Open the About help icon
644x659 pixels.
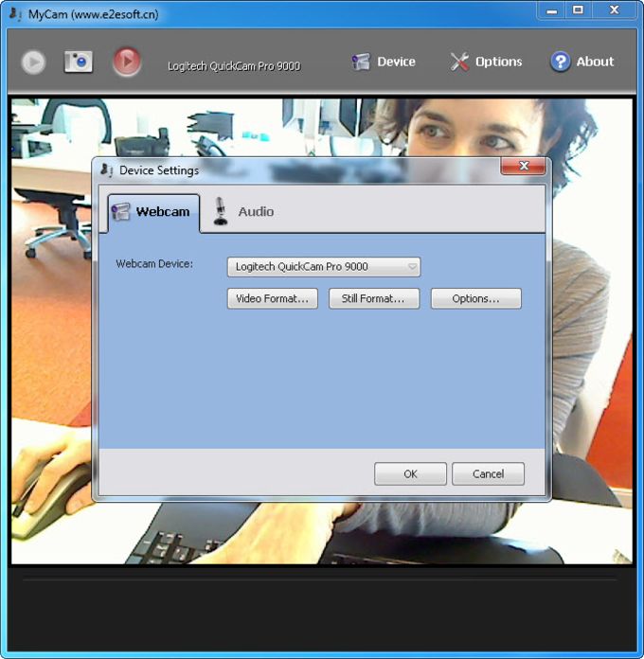(x=582, y=62)
